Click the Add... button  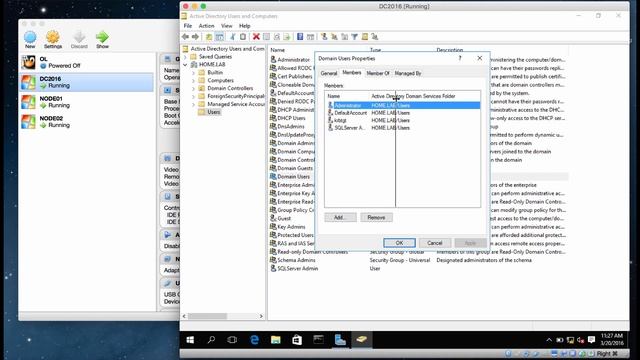(340, 218)
